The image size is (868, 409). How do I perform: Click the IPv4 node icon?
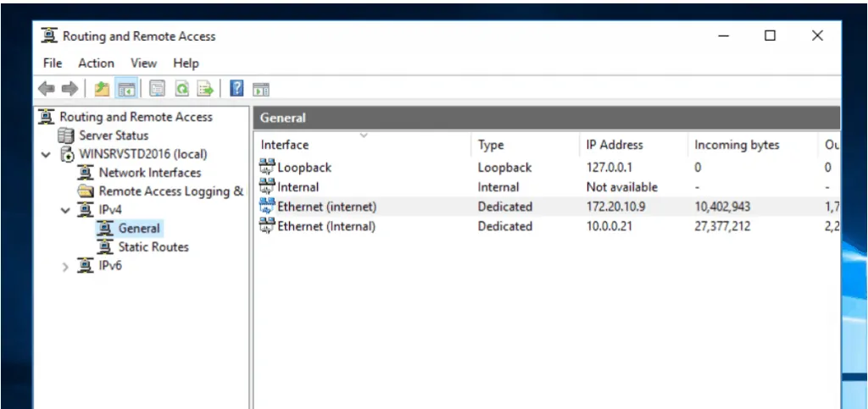click(x=85, y=209)
